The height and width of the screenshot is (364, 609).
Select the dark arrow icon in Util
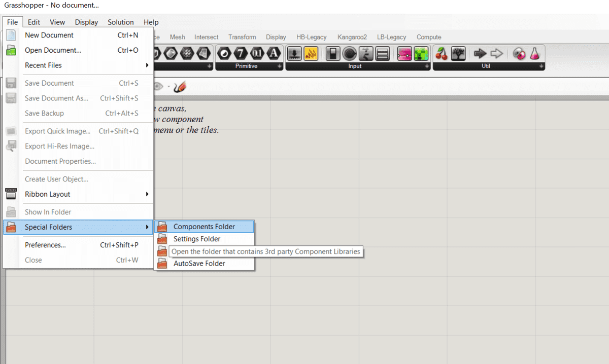(x=480, y=54)
